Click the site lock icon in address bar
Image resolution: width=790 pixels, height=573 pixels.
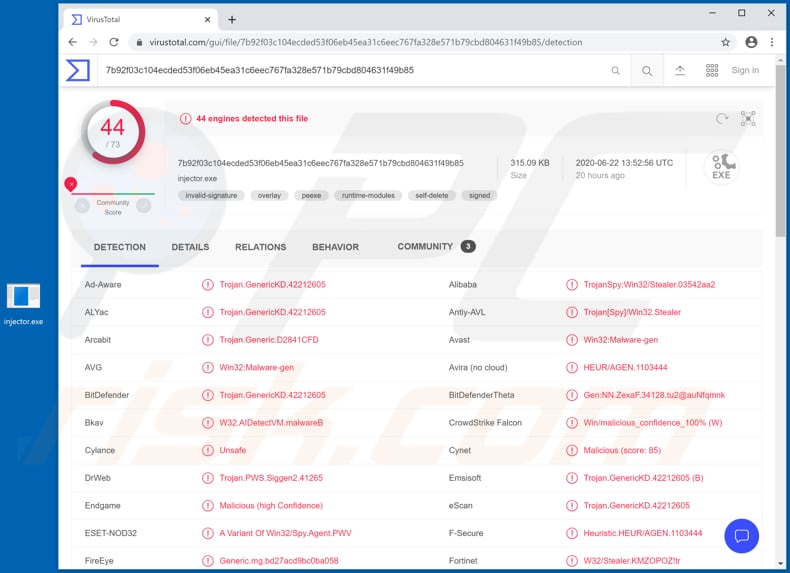139,42
